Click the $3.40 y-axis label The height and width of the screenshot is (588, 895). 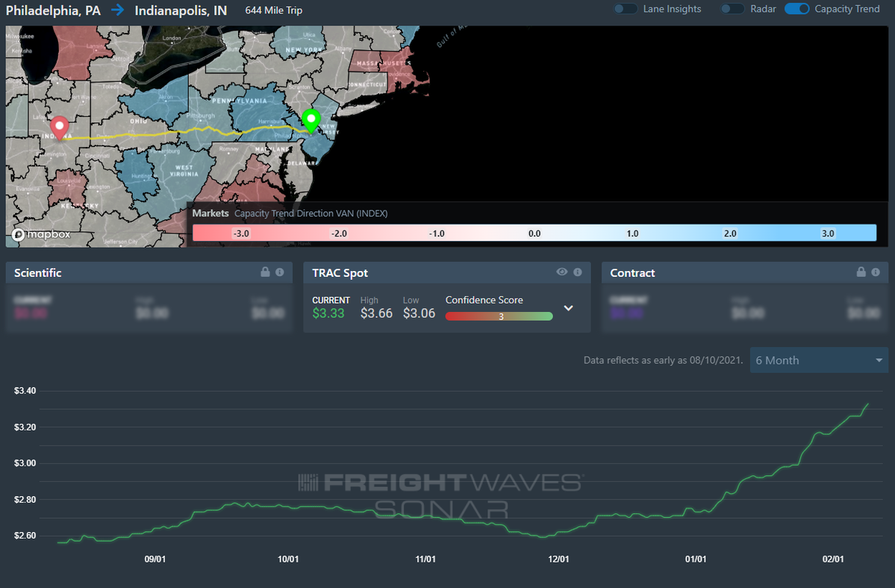[x=25, y=391]
